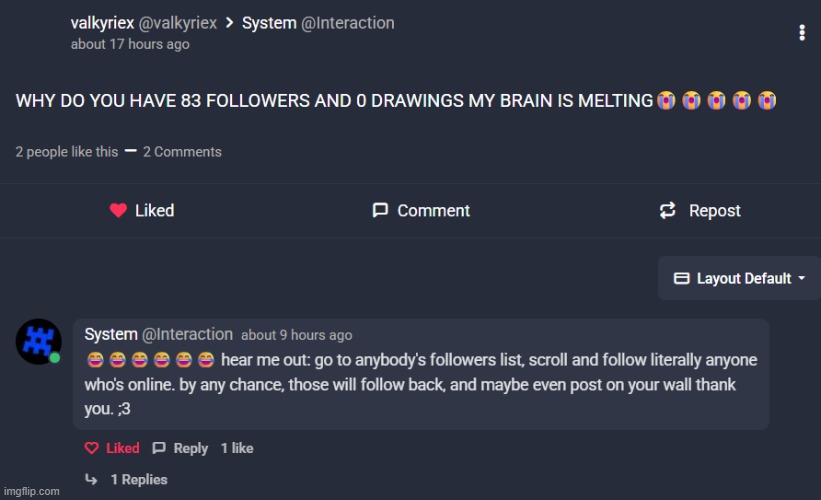The width and height of the screenshot is (821, 500).
Task: Open System @Interaction profile in post header
Action: (x=318, y=23)
